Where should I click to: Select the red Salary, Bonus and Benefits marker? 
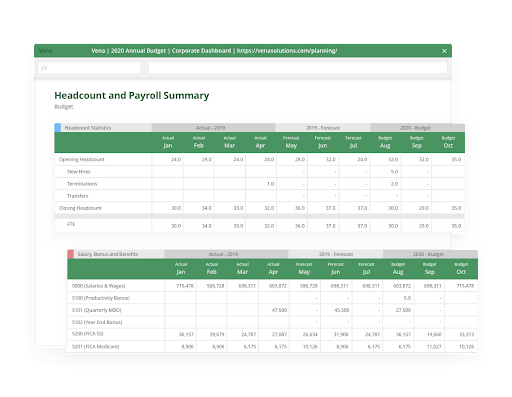point(71,254)
